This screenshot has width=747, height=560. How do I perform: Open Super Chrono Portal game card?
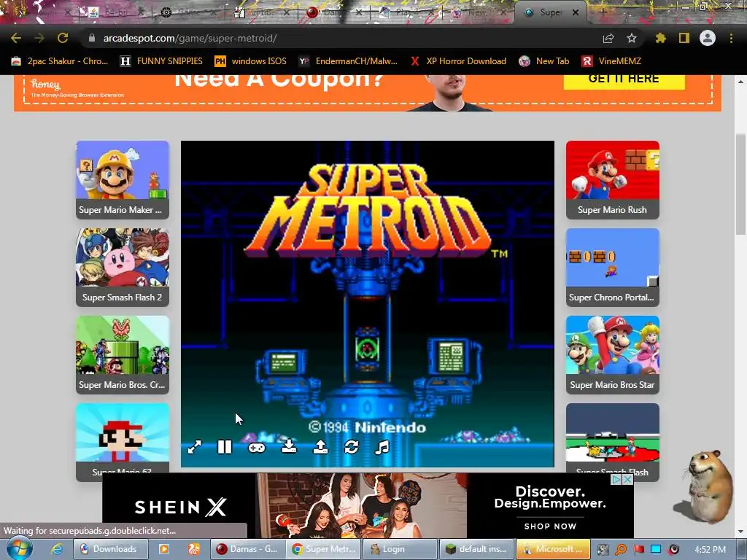click(613, 268)
